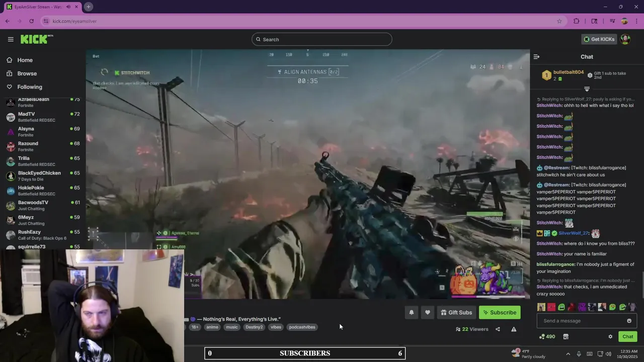Show hidden system tray icons
The height and width of the screenshot is (362, 644).
pyautogui.click(x=568, y=353)
